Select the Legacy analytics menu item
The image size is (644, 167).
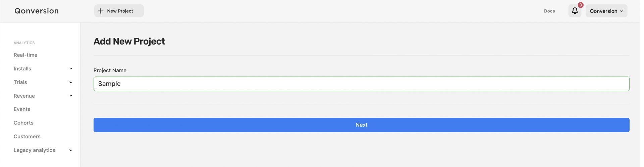pyautogui.click(x=34, y=150)
